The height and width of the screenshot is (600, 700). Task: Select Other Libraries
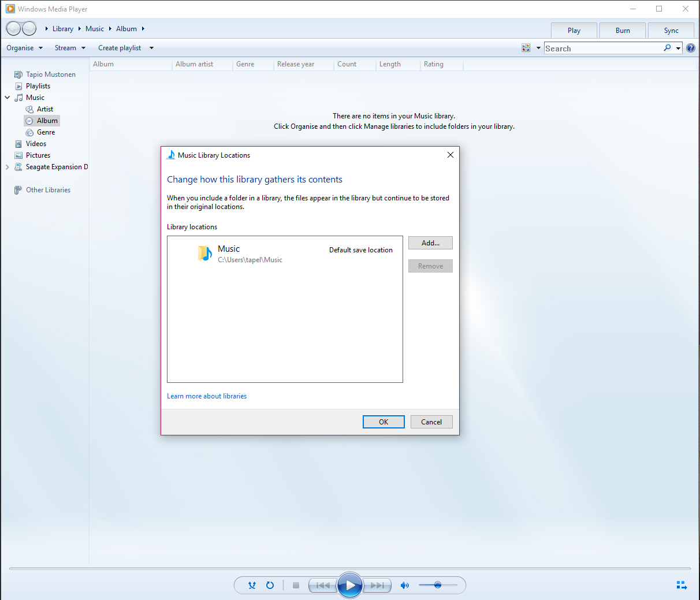[x=43, y=190]
